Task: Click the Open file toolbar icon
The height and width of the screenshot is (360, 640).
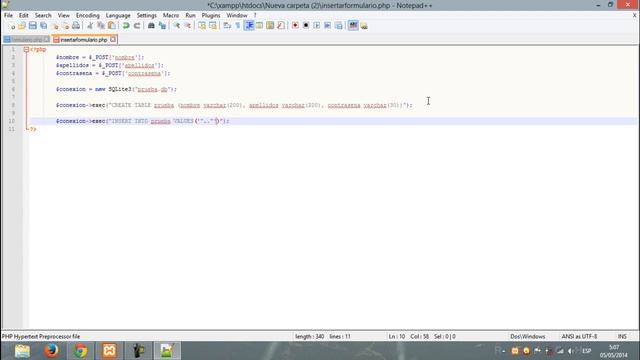Action: coord(22,26)
